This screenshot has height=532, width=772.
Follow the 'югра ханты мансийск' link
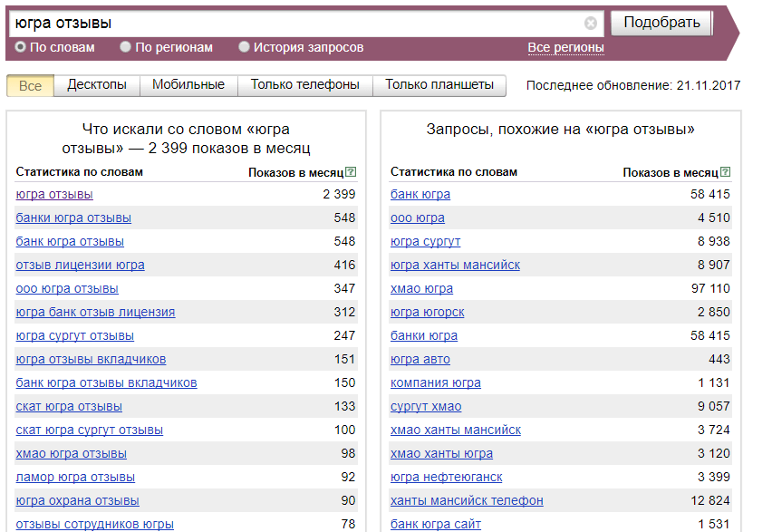[x=456, y=266]
